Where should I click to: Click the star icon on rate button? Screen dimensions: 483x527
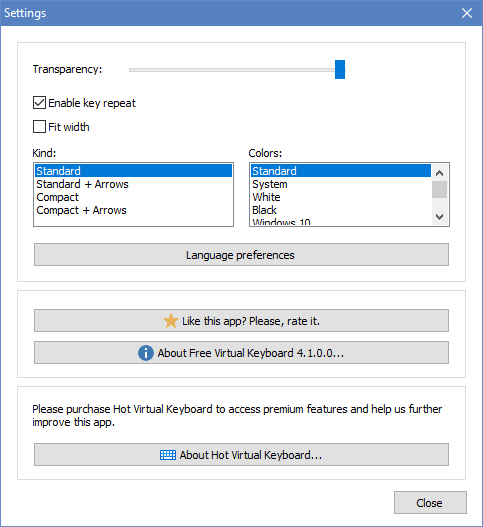click(171, 321)
